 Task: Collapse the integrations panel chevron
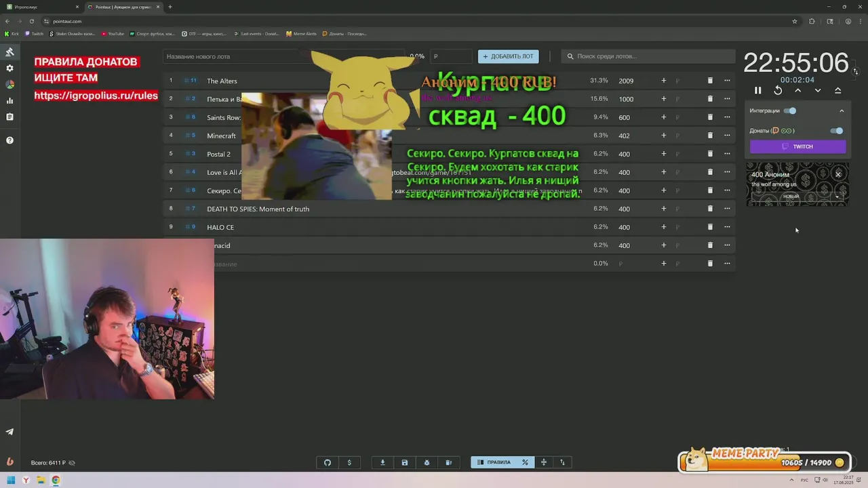click(842, 110)
